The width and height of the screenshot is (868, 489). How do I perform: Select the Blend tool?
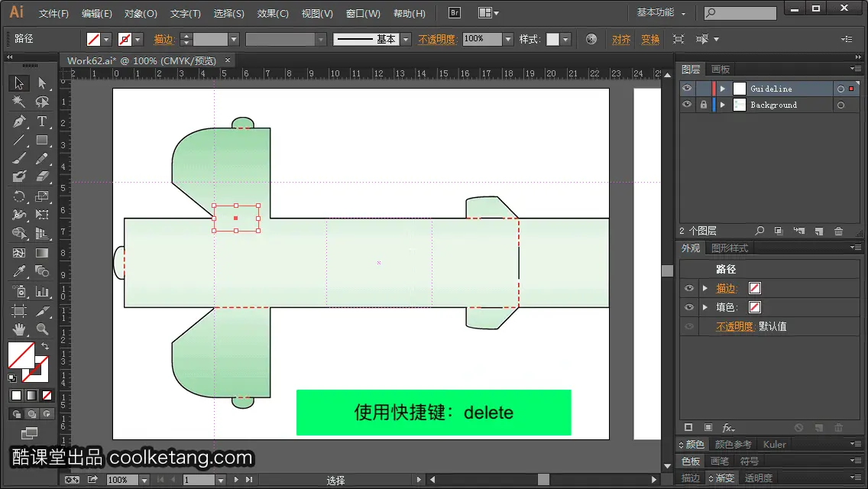click(42, 271)
